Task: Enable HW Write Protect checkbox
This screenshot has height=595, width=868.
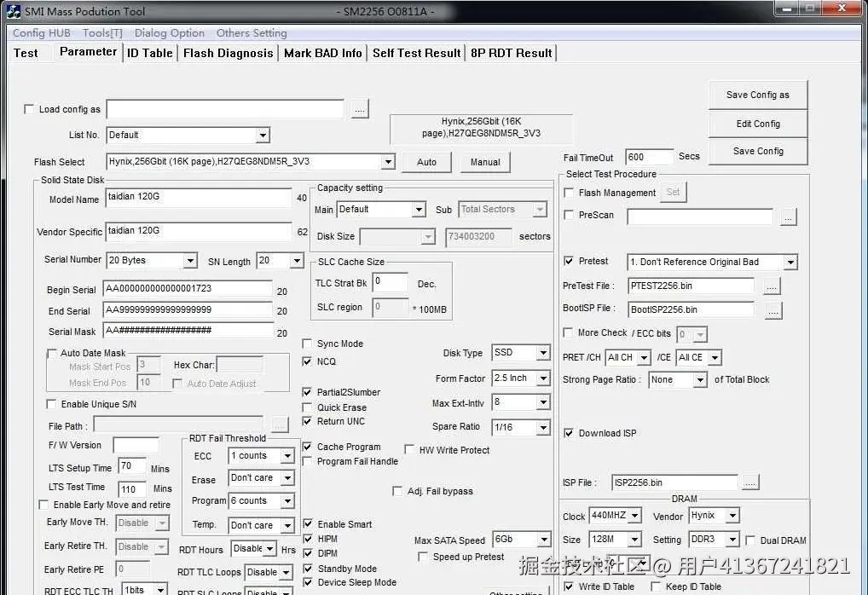Action: [x=409, y=449]
